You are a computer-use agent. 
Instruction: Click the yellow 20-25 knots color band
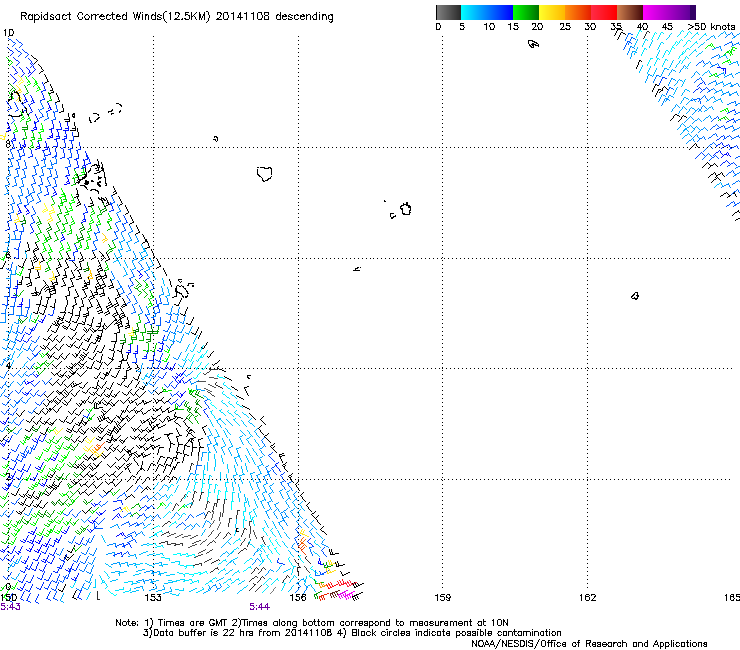552,12
